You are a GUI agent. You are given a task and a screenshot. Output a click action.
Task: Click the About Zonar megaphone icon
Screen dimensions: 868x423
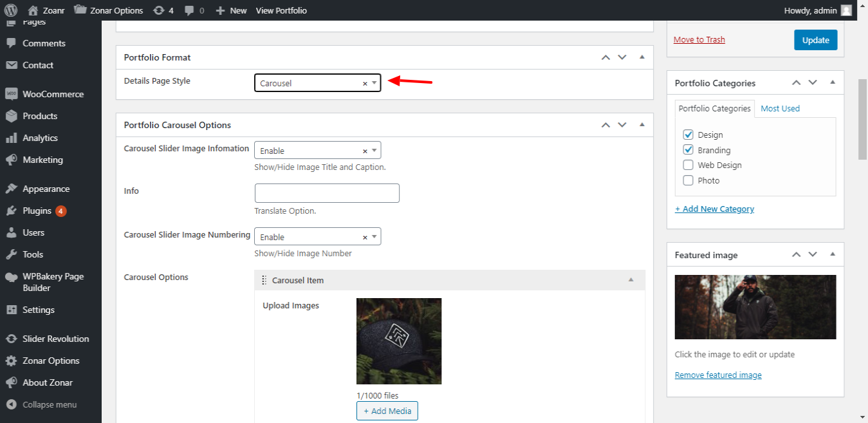(x=11, y=382)
